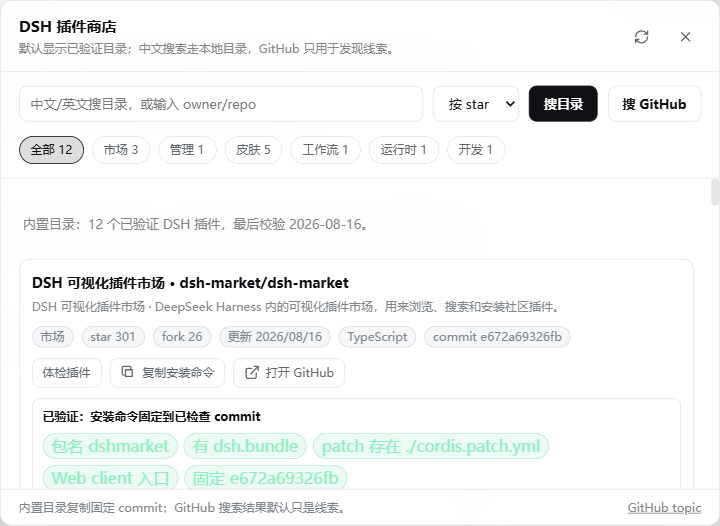Click the commit e672a69326fb tag
This screenshot has width=720, height=526.
click(497, 337)
